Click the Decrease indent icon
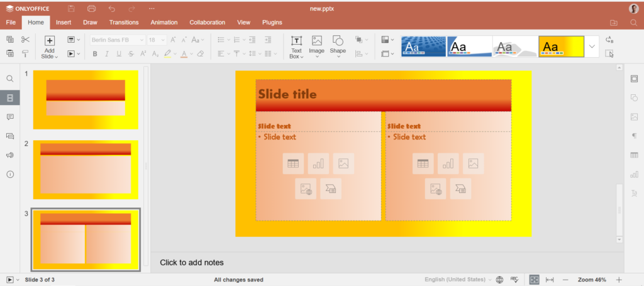 252,40
